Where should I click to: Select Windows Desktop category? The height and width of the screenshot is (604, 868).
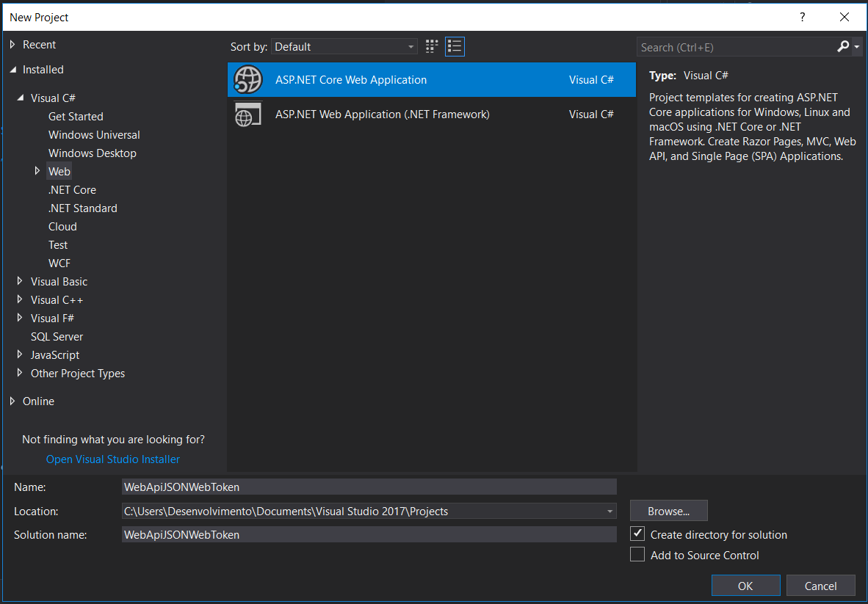click(93, 153)
